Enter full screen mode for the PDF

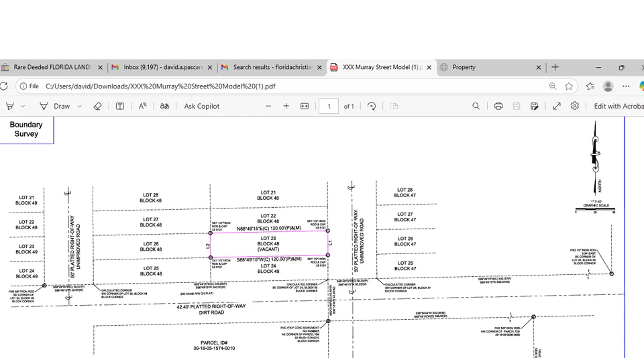557,106
